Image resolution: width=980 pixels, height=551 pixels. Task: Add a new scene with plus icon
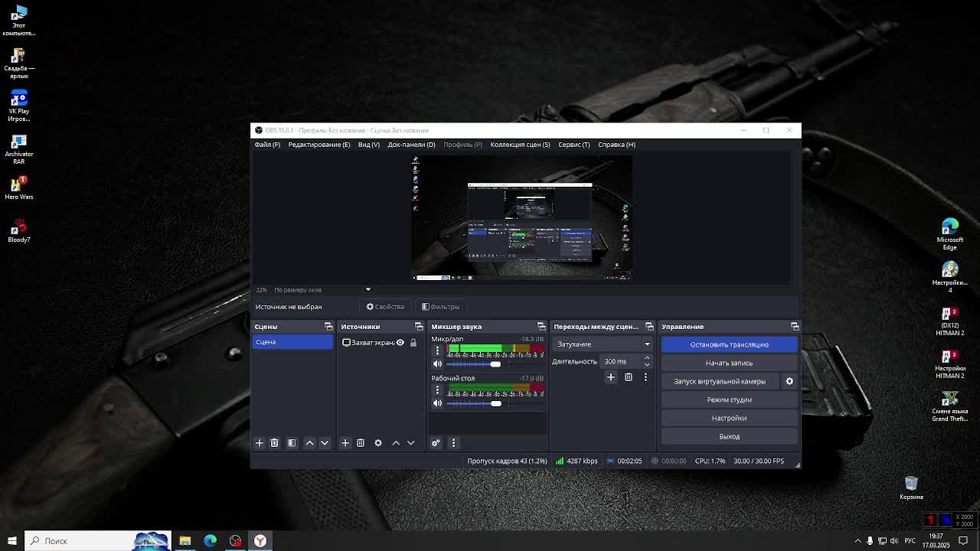click(259, 442)
